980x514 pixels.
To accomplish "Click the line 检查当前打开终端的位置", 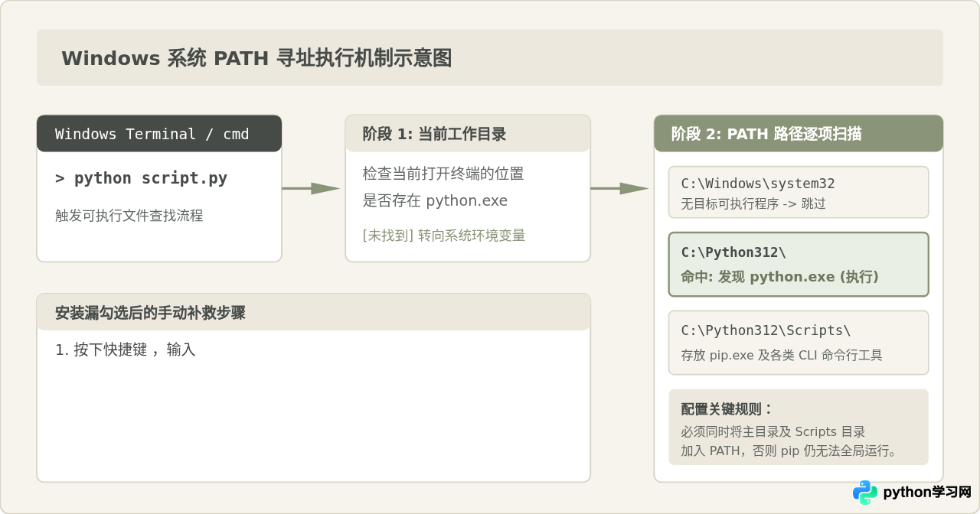I will 443,174.
